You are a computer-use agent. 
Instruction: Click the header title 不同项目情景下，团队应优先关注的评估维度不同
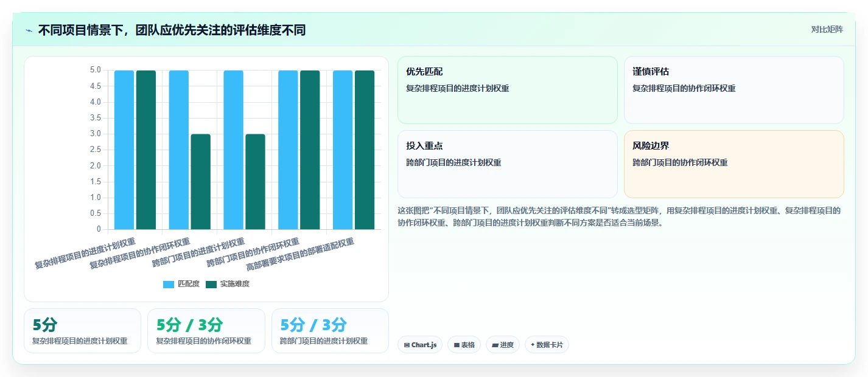coord(172,30)
